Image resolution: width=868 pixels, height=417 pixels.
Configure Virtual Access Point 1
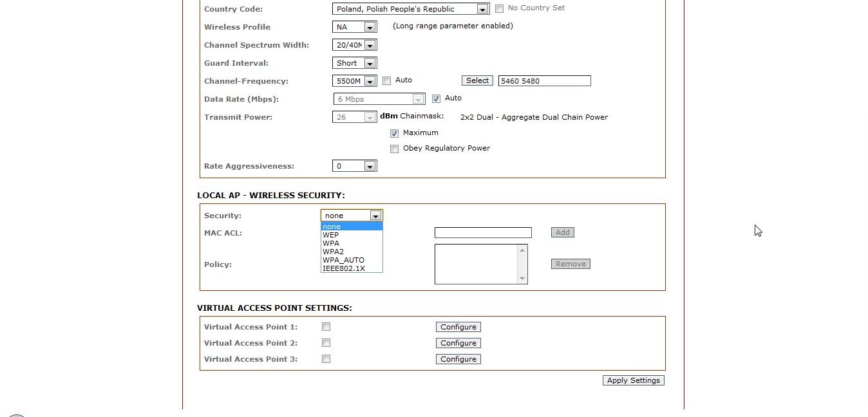tap(458, 327)
